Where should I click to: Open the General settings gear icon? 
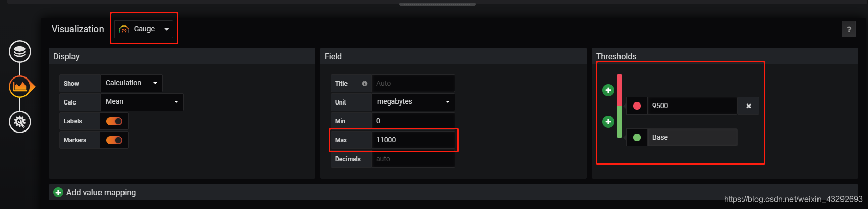(20, 122)
